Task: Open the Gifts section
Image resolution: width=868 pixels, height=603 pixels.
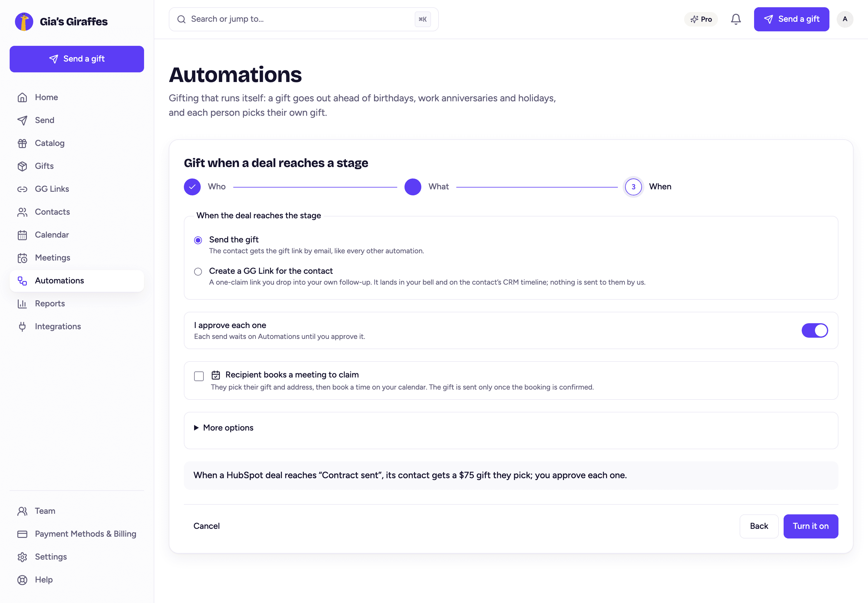Action: coord(77,166)
